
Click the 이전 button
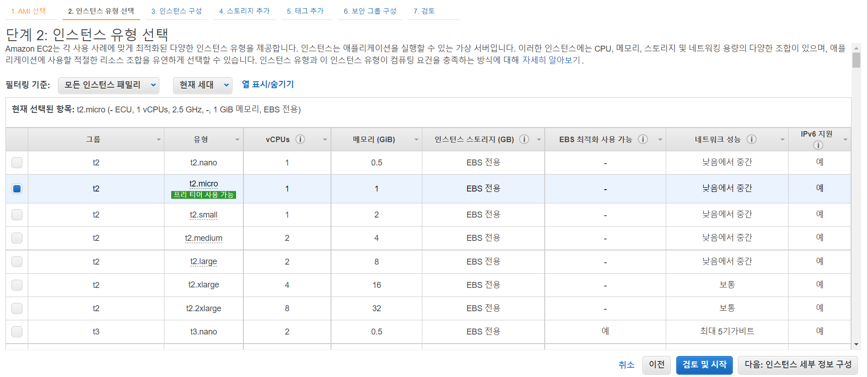657,365
